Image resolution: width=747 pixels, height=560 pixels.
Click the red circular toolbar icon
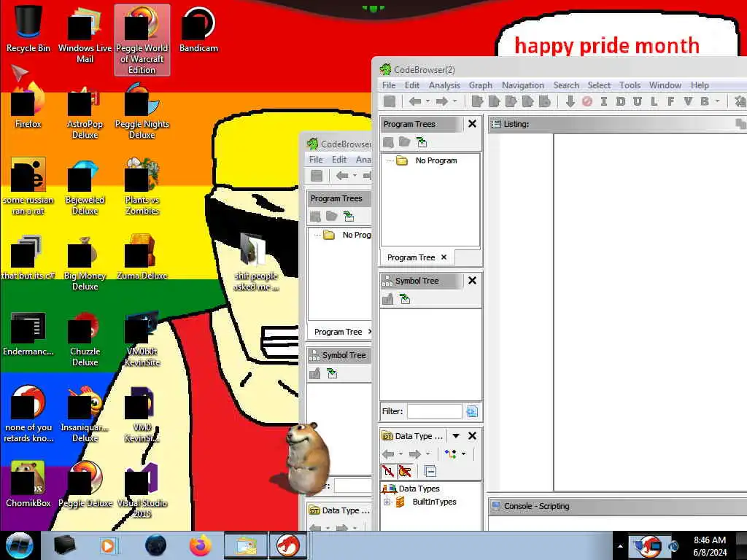point(587,101)
